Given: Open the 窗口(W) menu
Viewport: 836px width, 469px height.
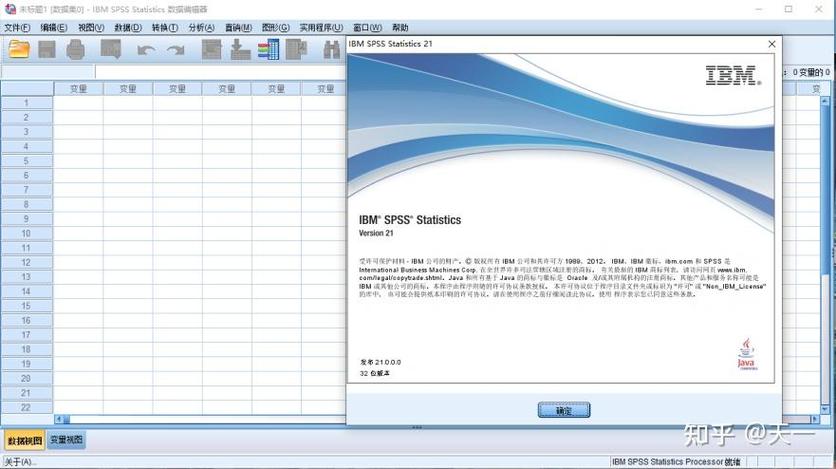Looking at the screenshot, I should click(x=368, y=28).
